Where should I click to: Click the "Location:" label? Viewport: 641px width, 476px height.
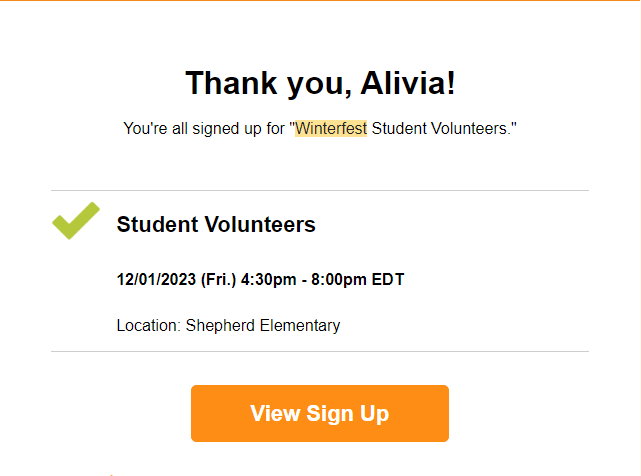click(x=149, y=326)
